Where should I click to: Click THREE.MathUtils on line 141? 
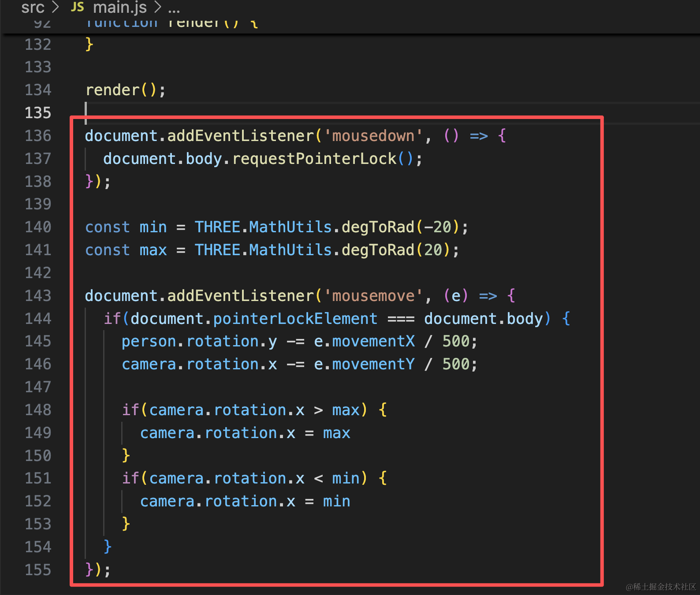click(x=264, y=250)
